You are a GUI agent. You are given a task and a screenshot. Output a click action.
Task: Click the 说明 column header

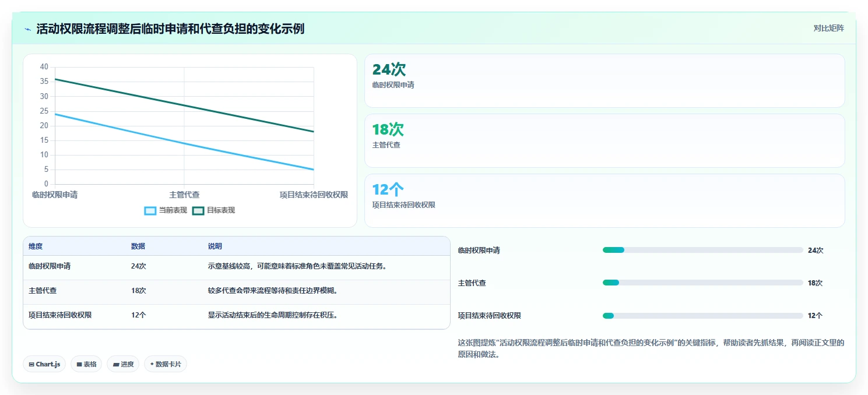tap(215, 246)
